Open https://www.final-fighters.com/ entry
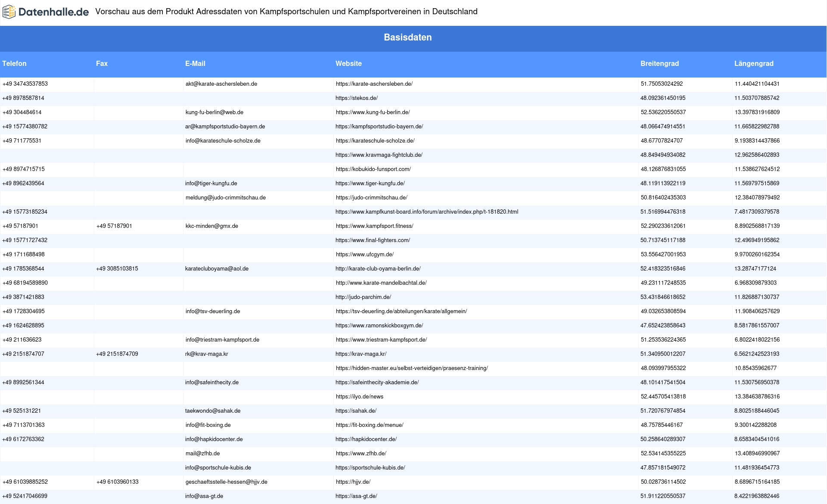 (x=373, y=240)
